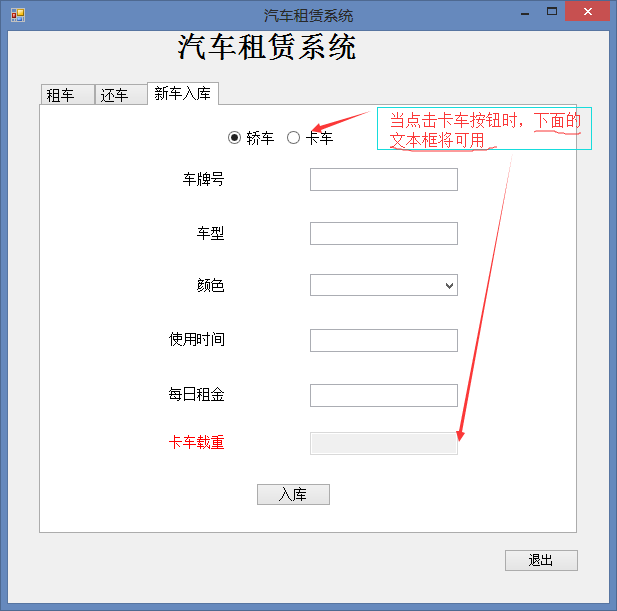This screenshot has height=611, width=617.
Task: Click the 汽车租赁系统 heading text
Action: coord(266,47)
